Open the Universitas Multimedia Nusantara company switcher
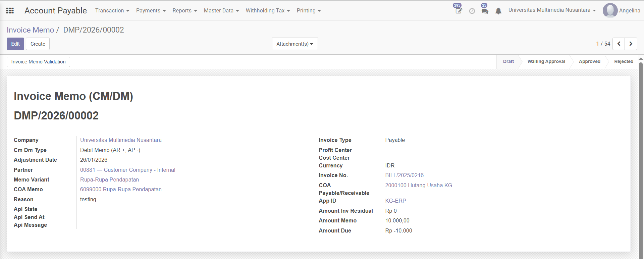Image resolution: width=644 pixels, height=259 pixels. [552, 10]
